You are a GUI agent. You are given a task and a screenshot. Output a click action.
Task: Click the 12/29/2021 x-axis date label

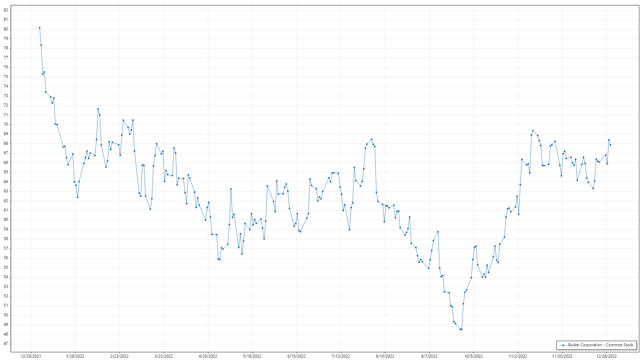pos(31,356)
